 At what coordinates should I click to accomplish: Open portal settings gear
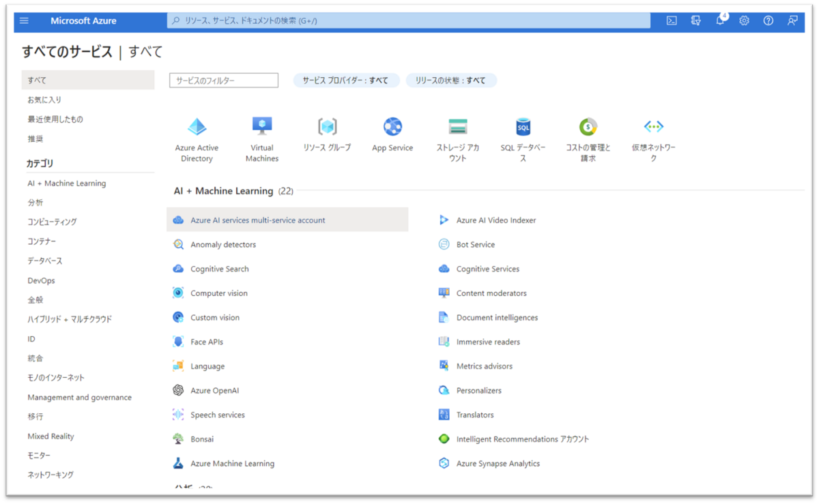(744, 20)
